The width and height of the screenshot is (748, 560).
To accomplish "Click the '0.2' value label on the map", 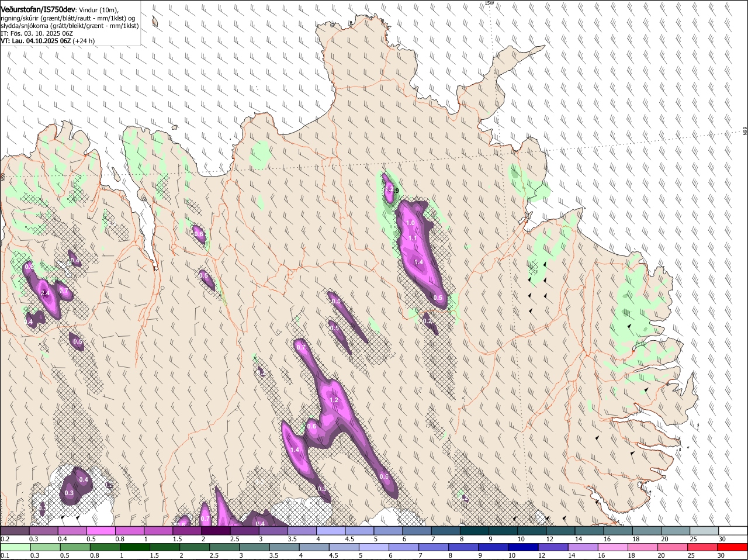I will point(427,321).
